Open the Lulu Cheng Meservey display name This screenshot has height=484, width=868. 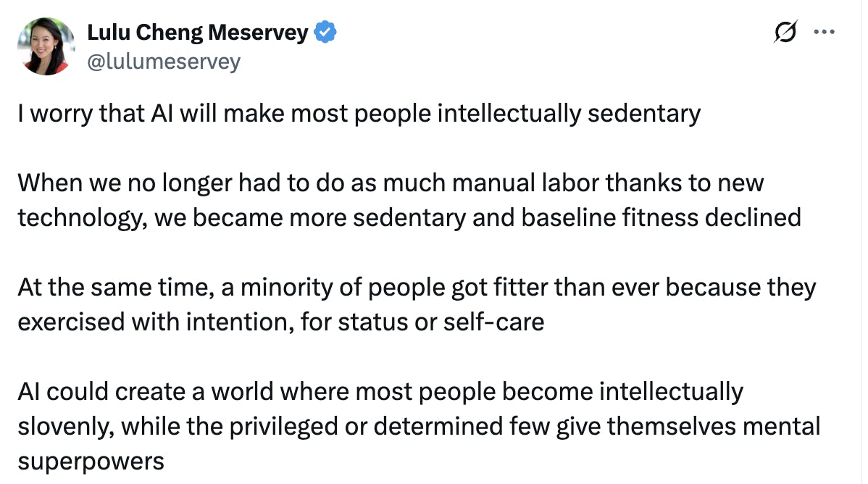(197, 33)
